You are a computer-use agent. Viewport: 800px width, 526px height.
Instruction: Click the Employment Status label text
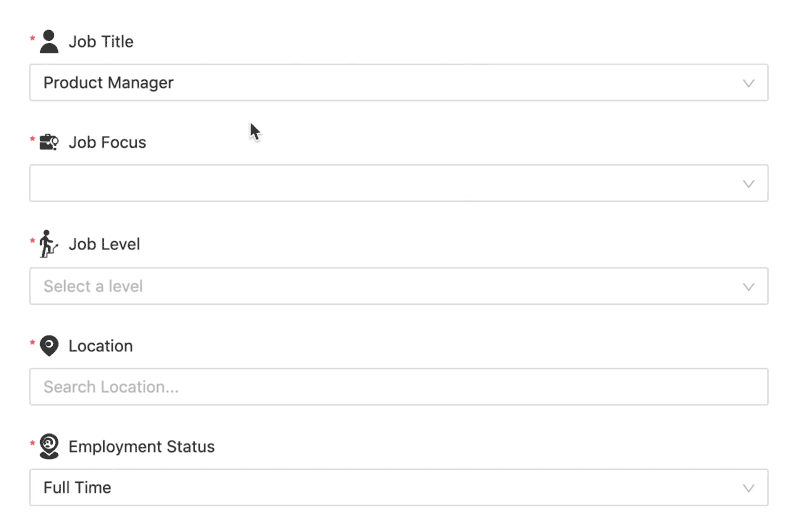(x=141, y=447)
